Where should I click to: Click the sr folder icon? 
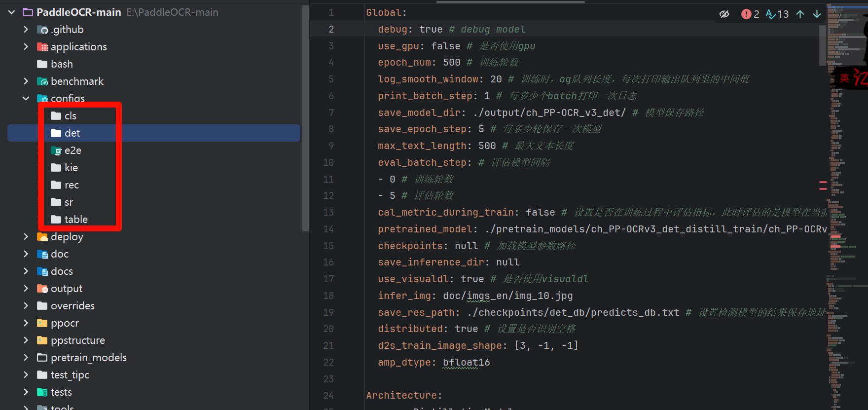(56, 202)
